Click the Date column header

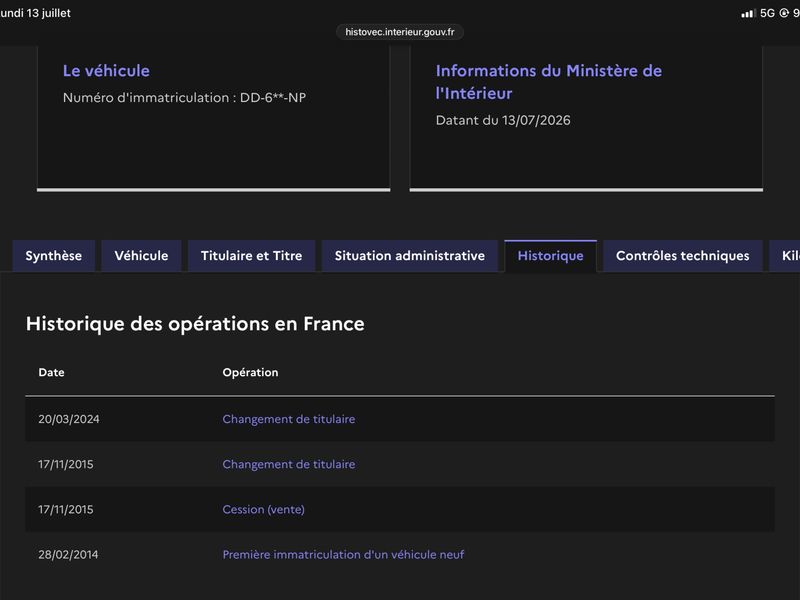coord(52,372)
